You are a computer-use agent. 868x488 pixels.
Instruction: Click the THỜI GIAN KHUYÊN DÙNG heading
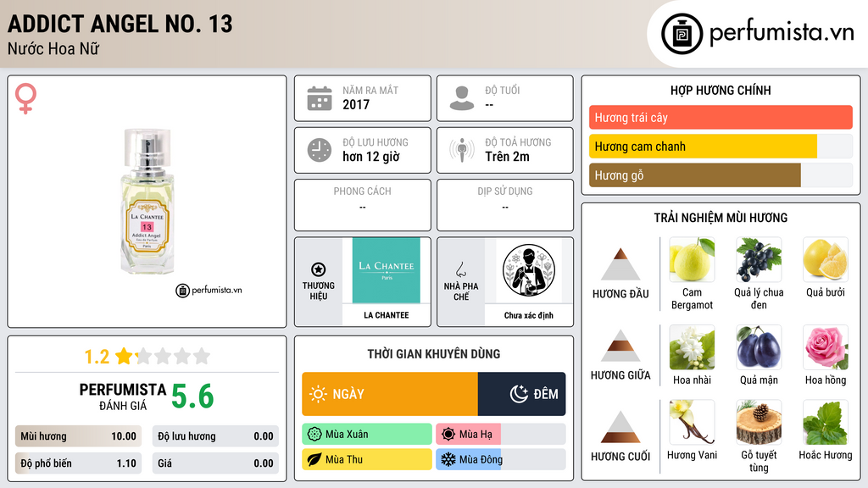pyautogui.click(x=434, y=353)
